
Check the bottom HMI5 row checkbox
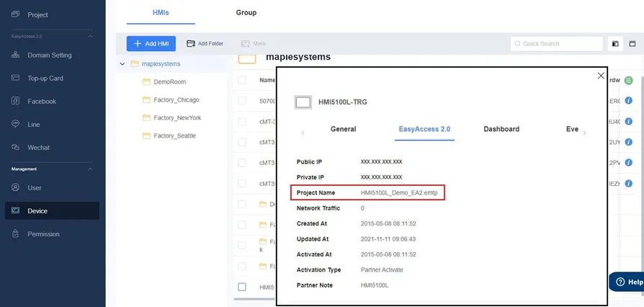(242, 287)
